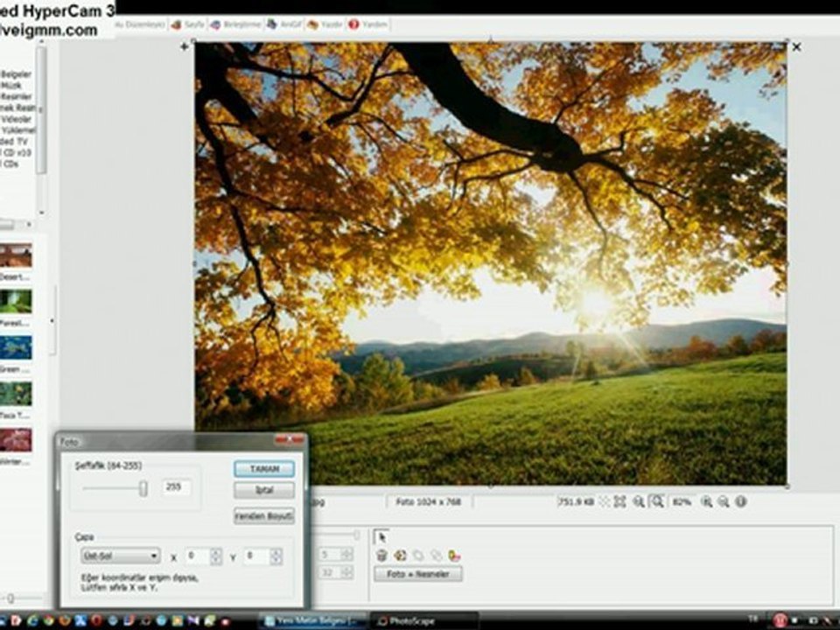Open the image info icon
The height and width of the screenshot is (630, 840).
point(741,502)
